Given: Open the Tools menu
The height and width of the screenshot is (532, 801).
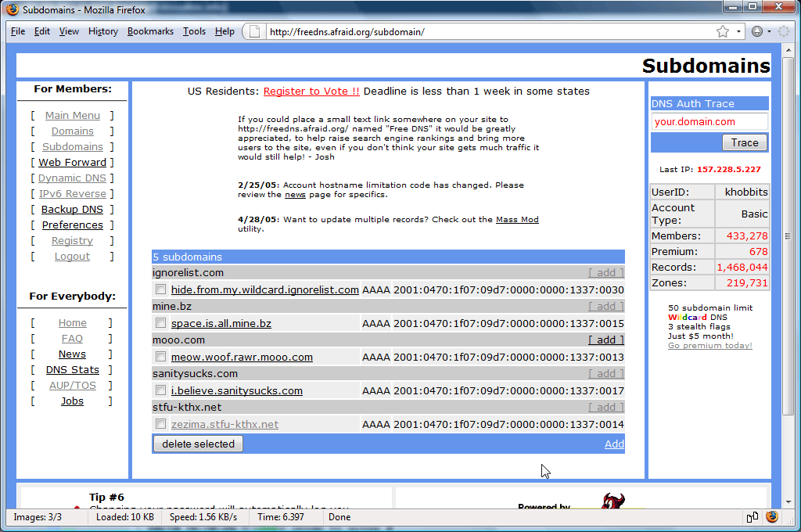Looking at the screenshot, I should tap(194, 31).
